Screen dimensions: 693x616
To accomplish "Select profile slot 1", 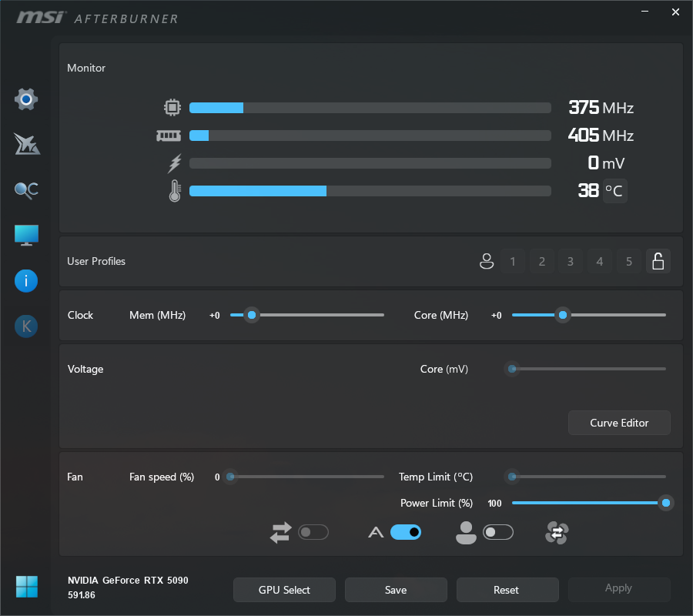I will point(512,261).
